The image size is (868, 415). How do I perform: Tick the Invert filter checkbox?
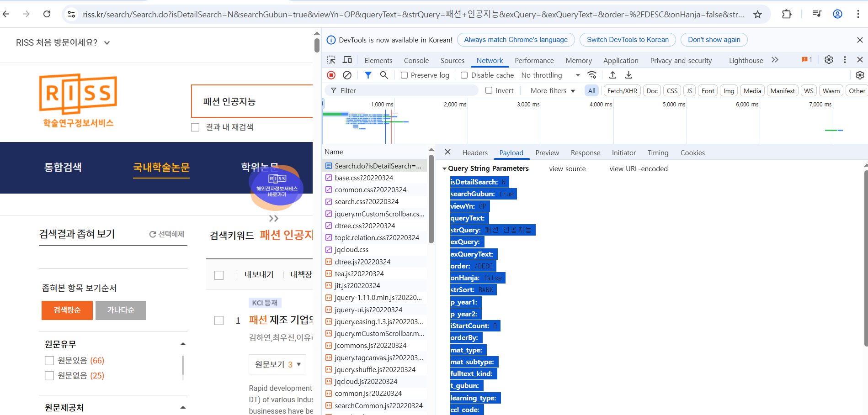click(489, 90)
